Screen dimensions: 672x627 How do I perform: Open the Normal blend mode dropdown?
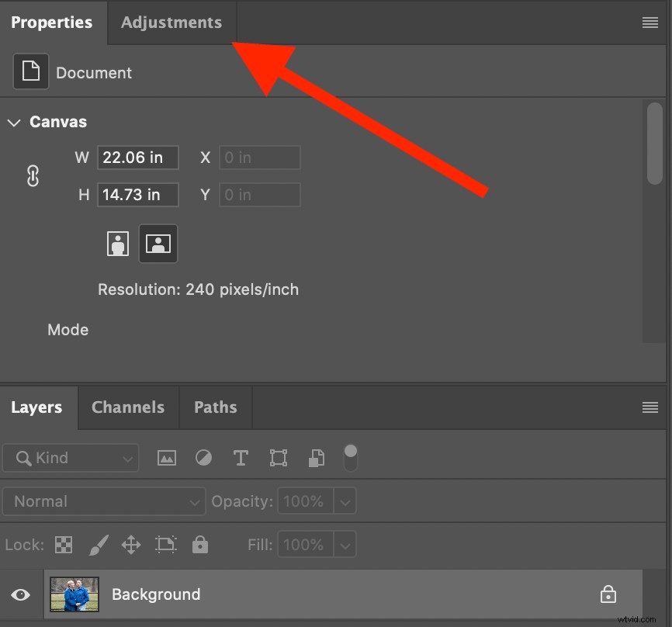[x=194, y=501]
